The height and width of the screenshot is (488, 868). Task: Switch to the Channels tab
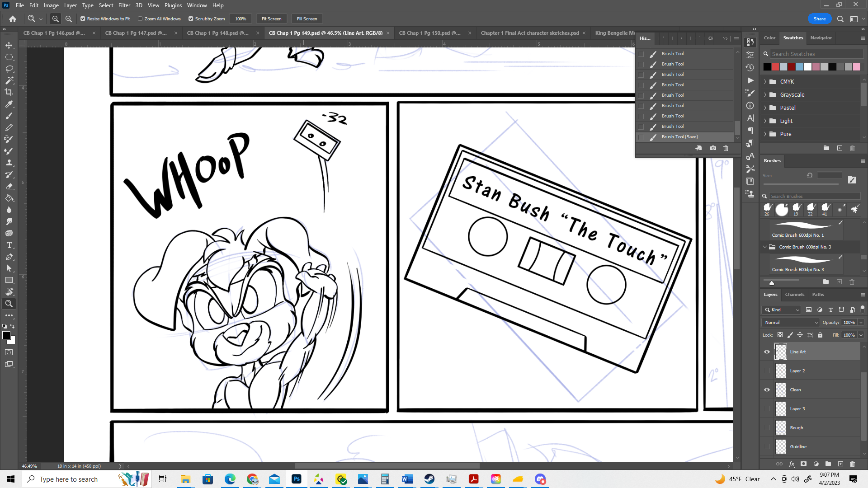click(794, 294)
